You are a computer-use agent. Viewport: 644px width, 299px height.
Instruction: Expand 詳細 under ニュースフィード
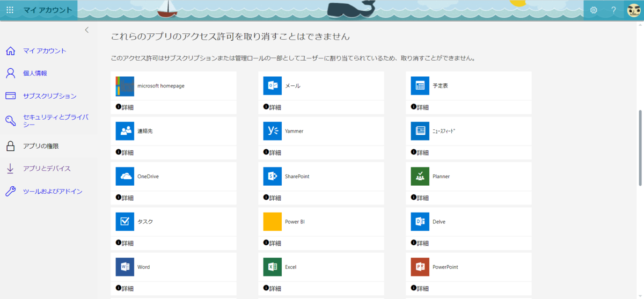pos(420,152)
